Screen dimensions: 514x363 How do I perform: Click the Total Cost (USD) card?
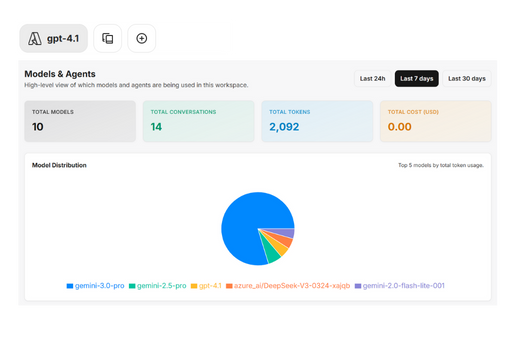(436, 121)
